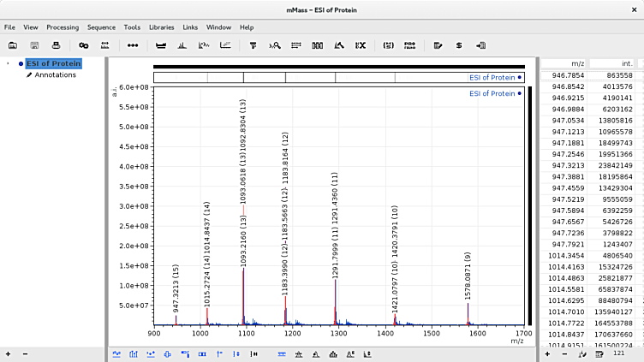
Task: Open the Processing menu
Action: click(63, 27)
